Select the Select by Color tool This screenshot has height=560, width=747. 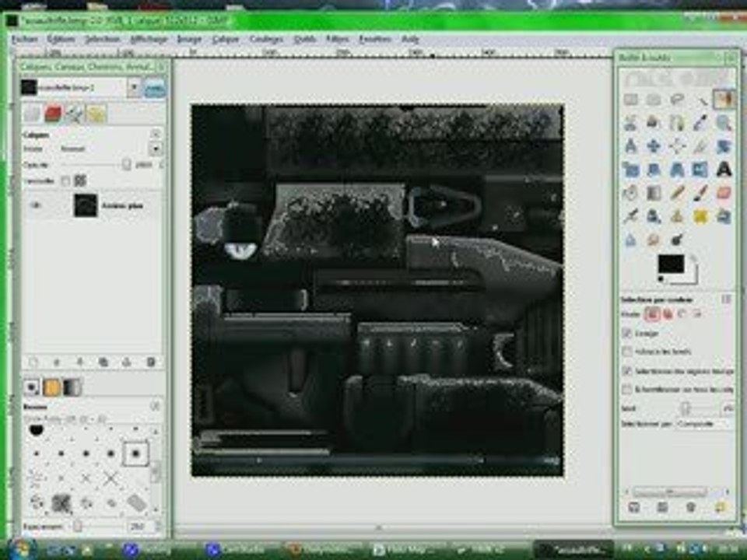click(724, 100)
